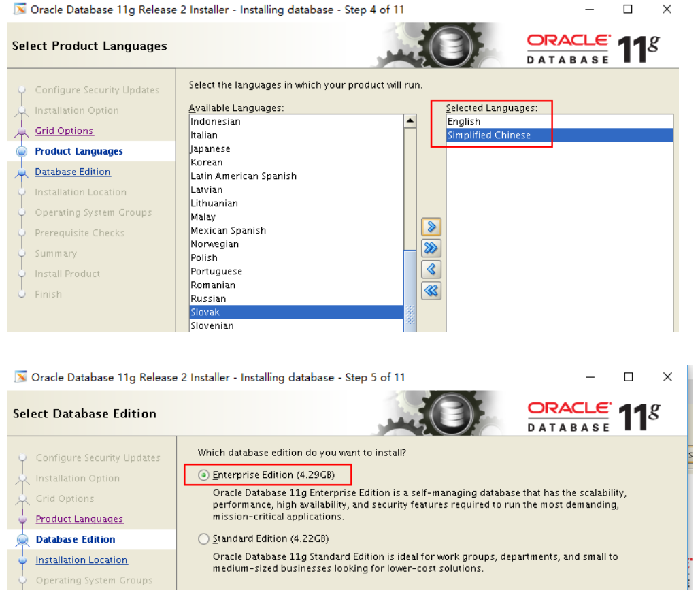Select Latvian in Available Languages

pyautogui.click(x=297, y=189)
